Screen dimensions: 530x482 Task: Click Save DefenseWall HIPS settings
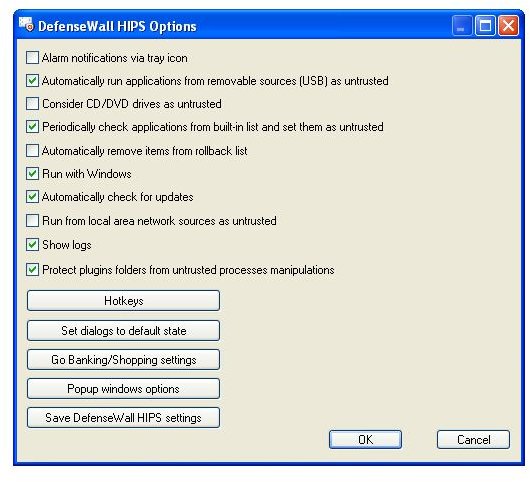coord(123,418)
